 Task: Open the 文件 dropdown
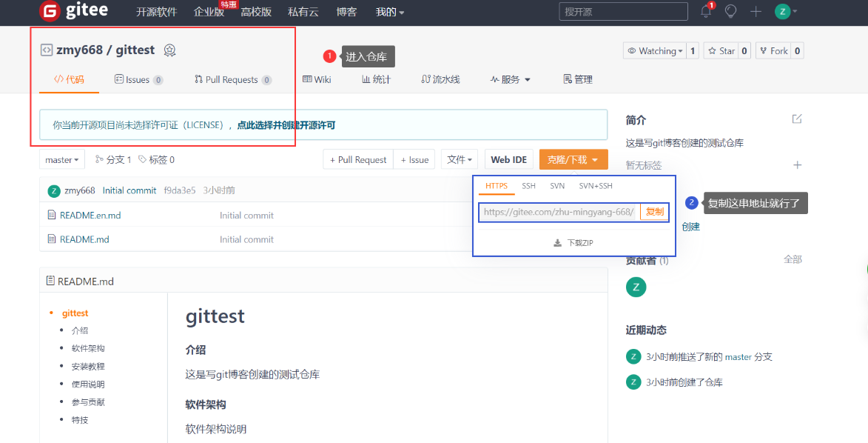[x=460, y=160]
